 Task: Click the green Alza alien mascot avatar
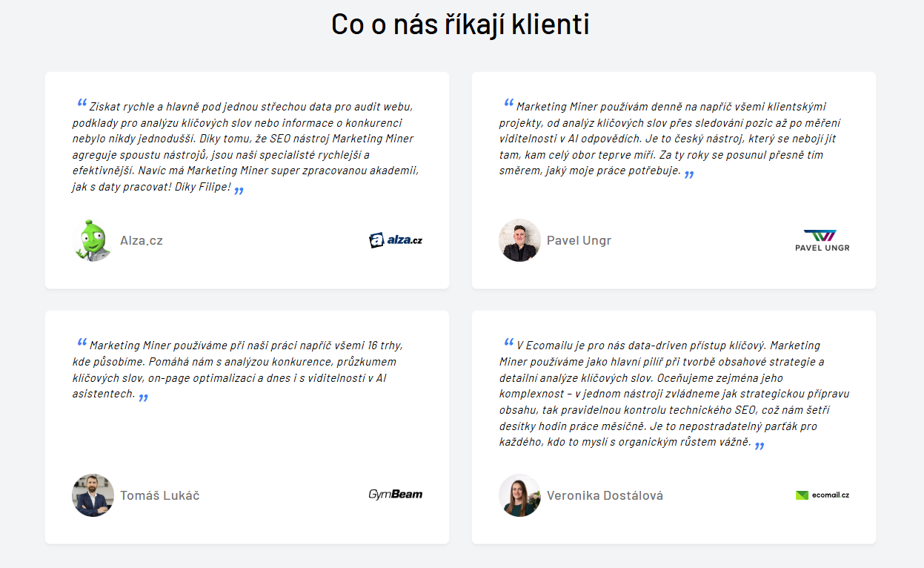(x=93, y=240)
